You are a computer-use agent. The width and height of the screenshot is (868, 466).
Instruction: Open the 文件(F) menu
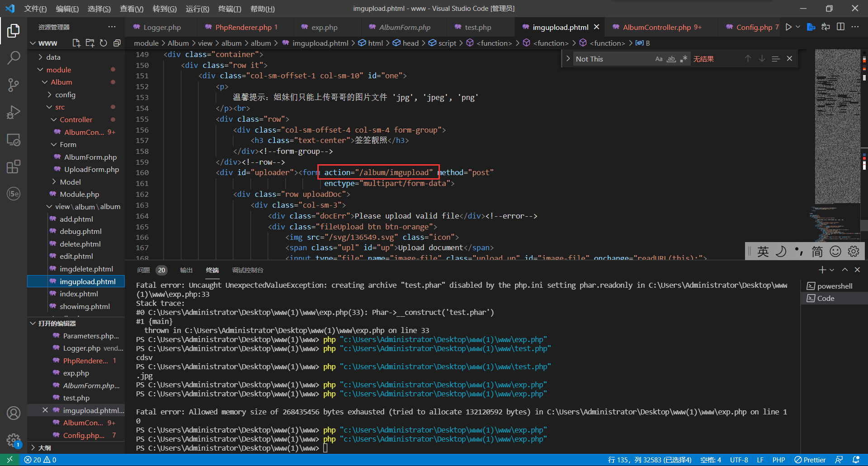click(x=35, y=9)
